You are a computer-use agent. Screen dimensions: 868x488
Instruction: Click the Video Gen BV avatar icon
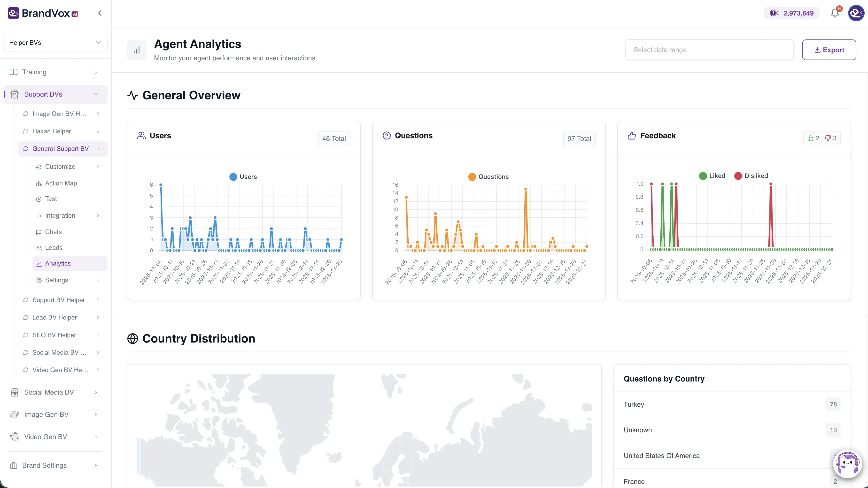(15, 437)
